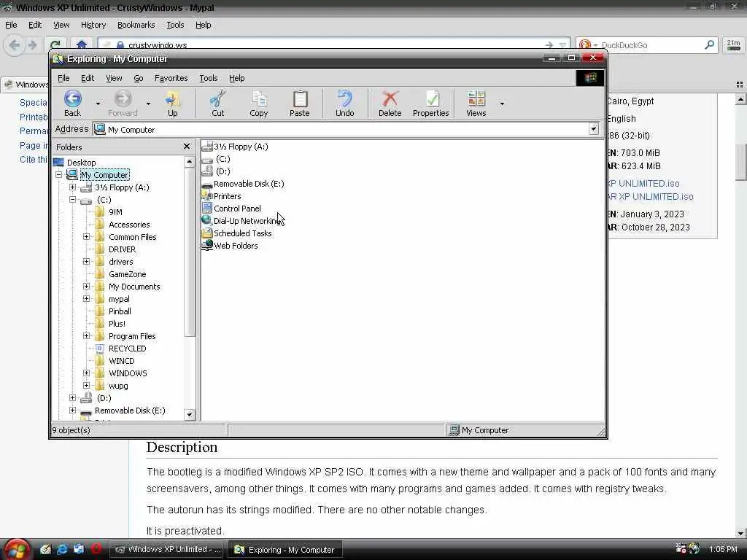The height and width of the screenshot is (560, 747).
Task: Click the DuckDuckGo search magnifier icon
Action: click(709, 45)
